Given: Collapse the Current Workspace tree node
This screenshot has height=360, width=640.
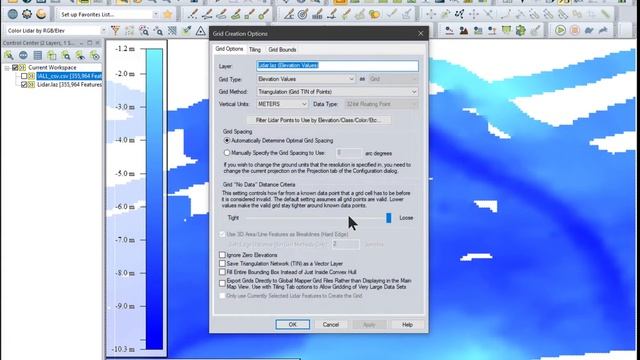Looking at the screenshot, I should click(x=7, y=68).
